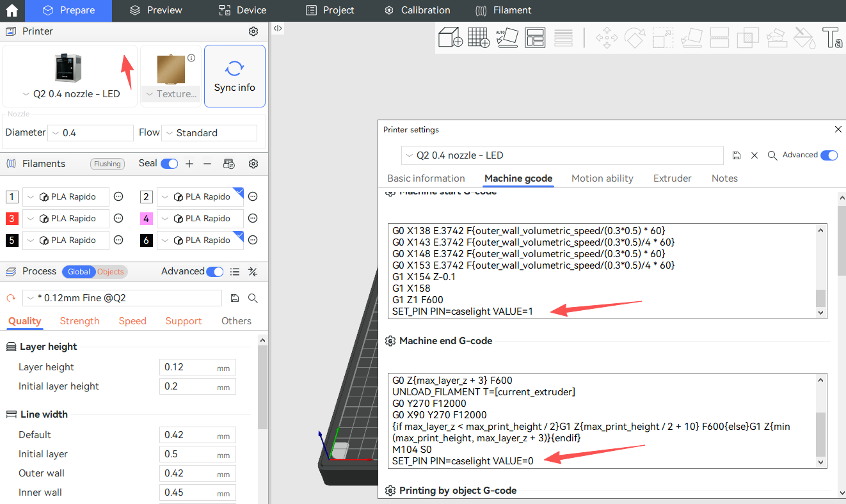The height and width of the screenshot is (504, 846).
Task: Add a filament with plus icon
Action: pos(189,164)
